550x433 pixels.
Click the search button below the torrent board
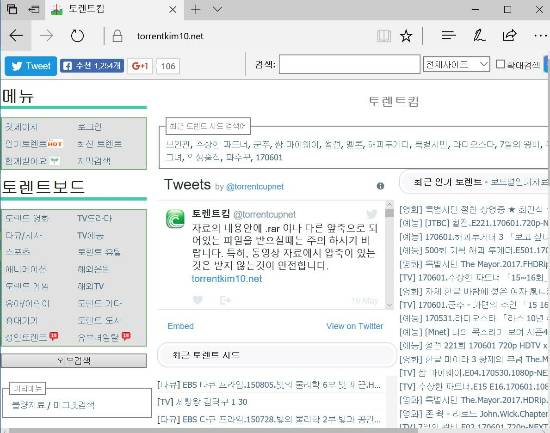click(x=74, y=360)
